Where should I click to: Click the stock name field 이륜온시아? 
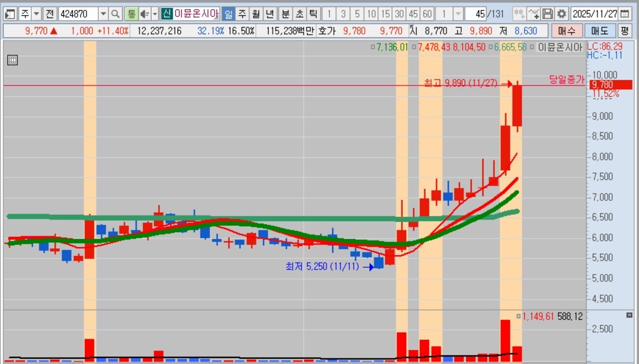[x=196, y=14]
